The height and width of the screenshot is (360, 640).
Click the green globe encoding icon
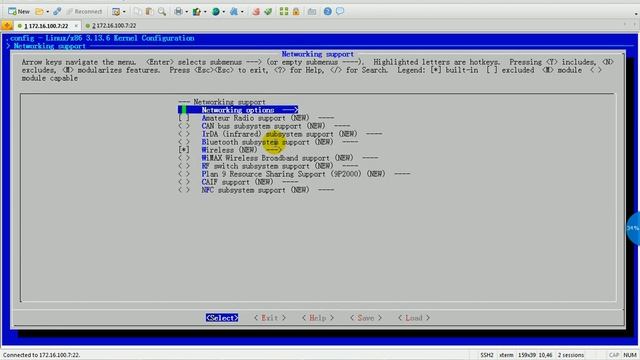[216, 11]
